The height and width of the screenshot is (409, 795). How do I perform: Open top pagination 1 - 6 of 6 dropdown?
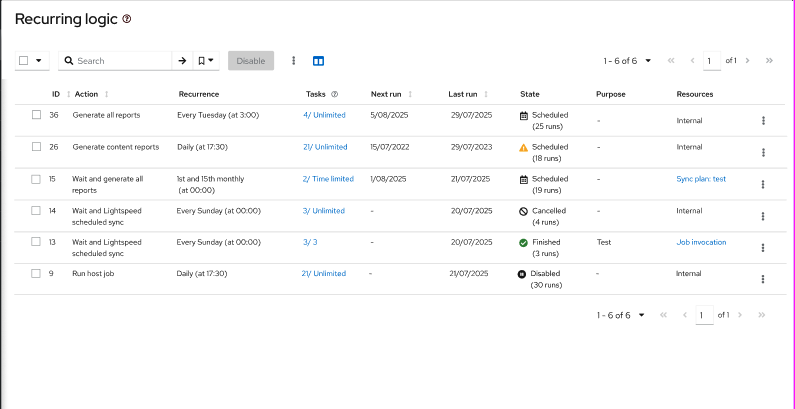tap(627, 61)
